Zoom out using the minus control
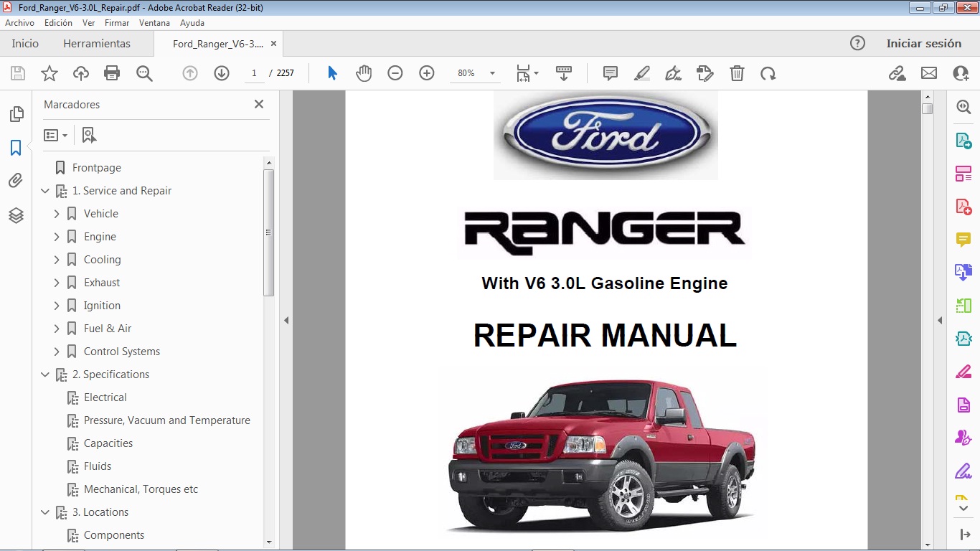The image size is (980, 551). coord(395,72)
